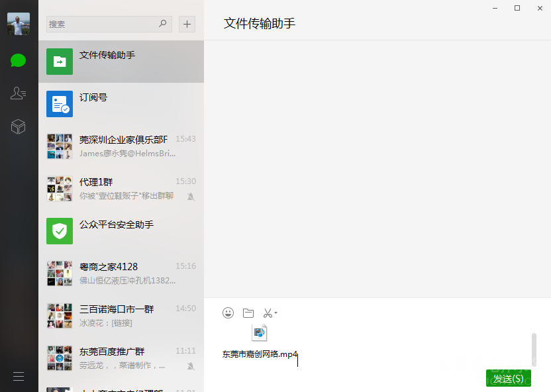Close the WeChat window
The height and width of the screenshot is (392, 551).
540,8
